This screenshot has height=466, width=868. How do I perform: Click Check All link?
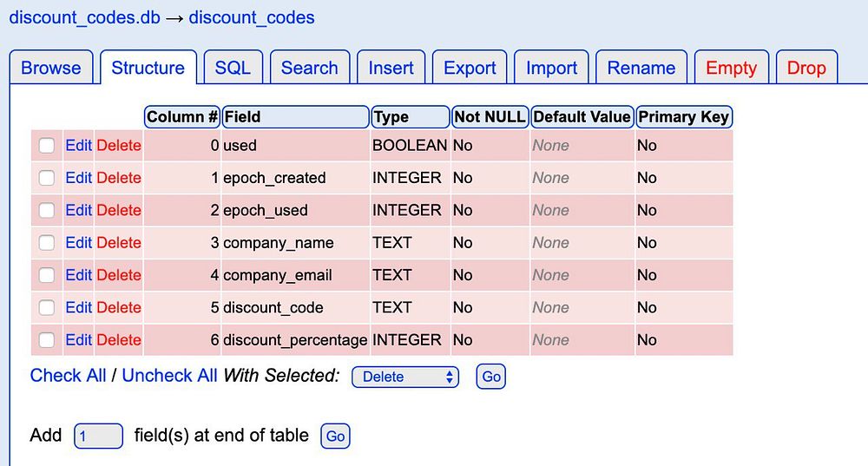point(68,376)
